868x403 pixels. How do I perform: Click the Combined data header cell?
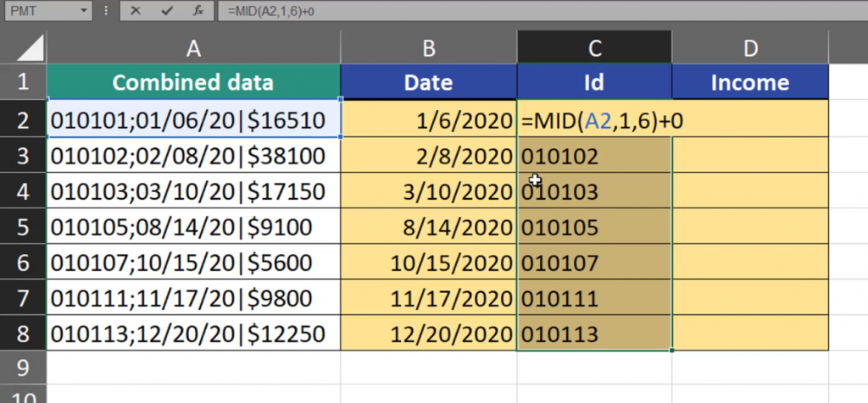193,82
